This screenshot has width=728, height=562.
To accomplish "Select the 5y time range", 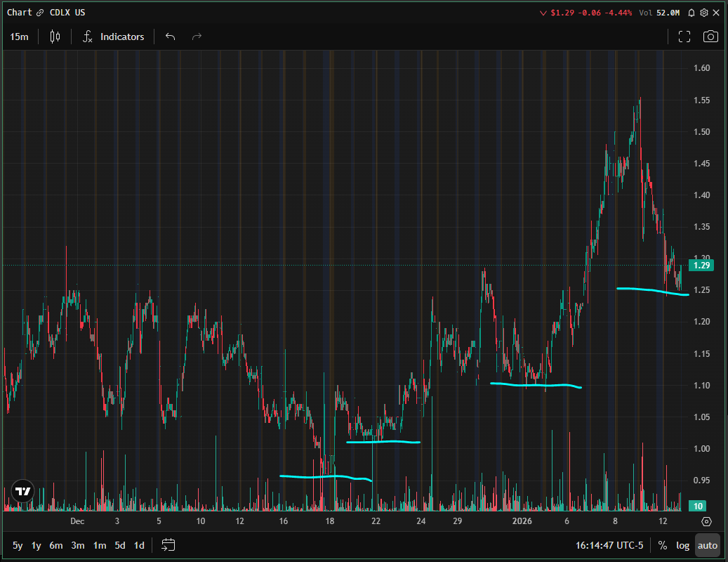I will (x=17, y=545).
